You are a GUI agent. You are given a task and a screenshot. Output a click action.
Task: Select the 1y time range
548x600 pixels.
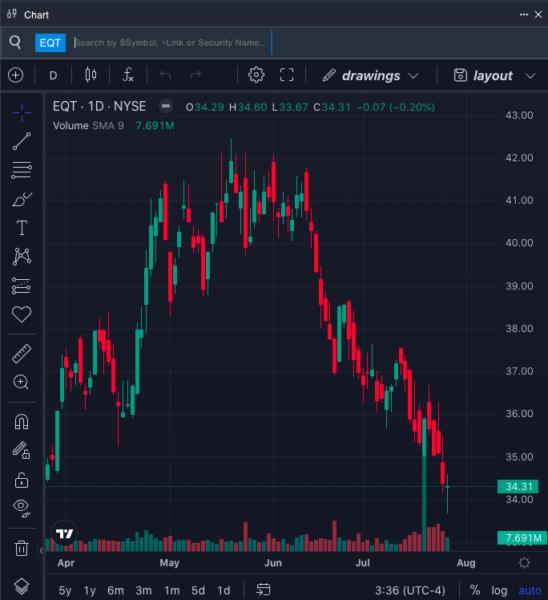(x=90, y=590)
